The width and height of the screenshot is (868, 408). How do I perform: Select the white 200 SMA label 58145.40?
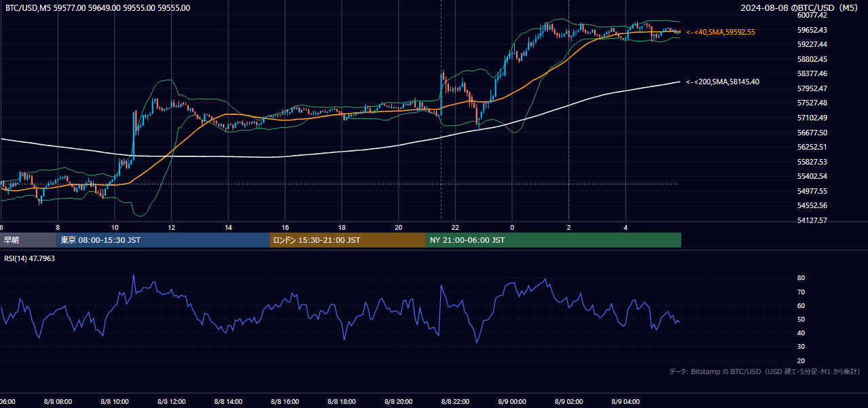723,82
